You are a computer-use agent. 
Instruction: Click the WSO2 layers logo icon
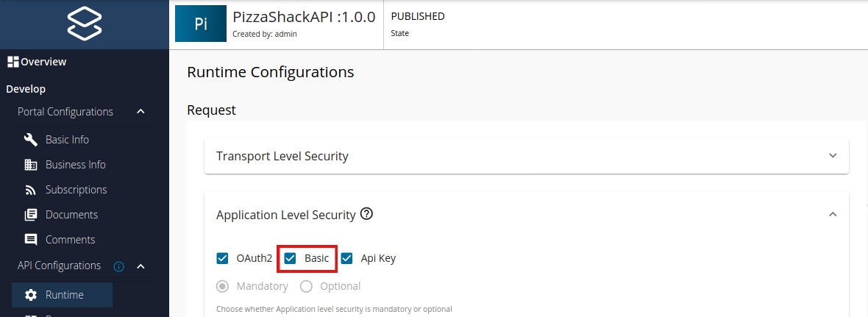pyautogui.click(x=84, y=24)
